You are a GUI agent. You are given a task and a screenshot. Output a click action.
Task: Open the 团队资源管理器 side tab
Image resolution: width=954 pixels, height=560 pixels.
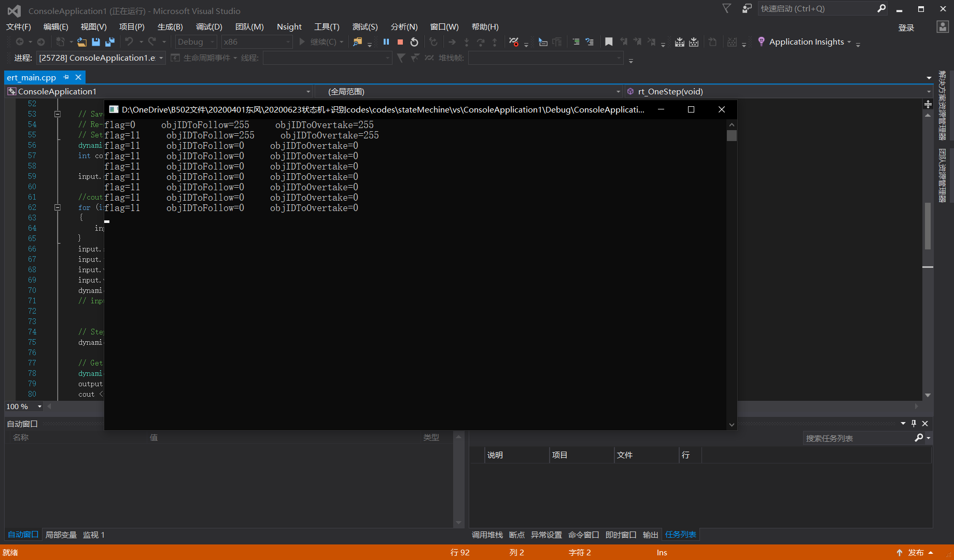pos(942,175)
